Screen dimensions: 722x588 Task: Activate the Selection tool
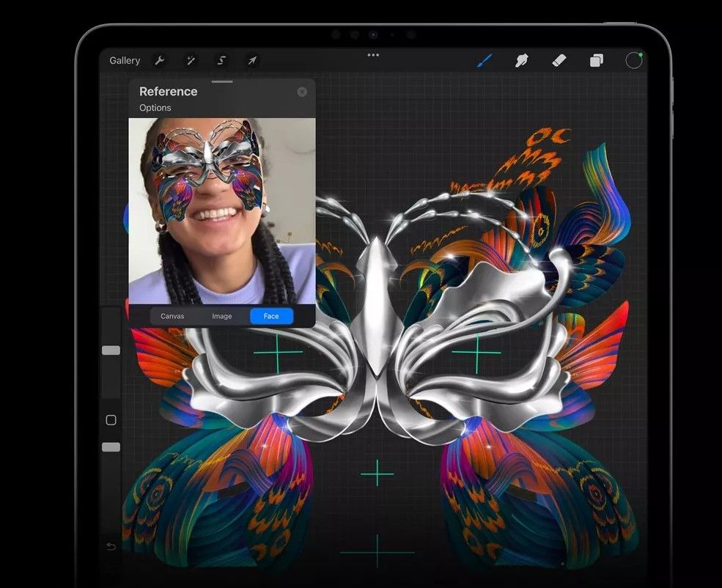tap(221, 61)
